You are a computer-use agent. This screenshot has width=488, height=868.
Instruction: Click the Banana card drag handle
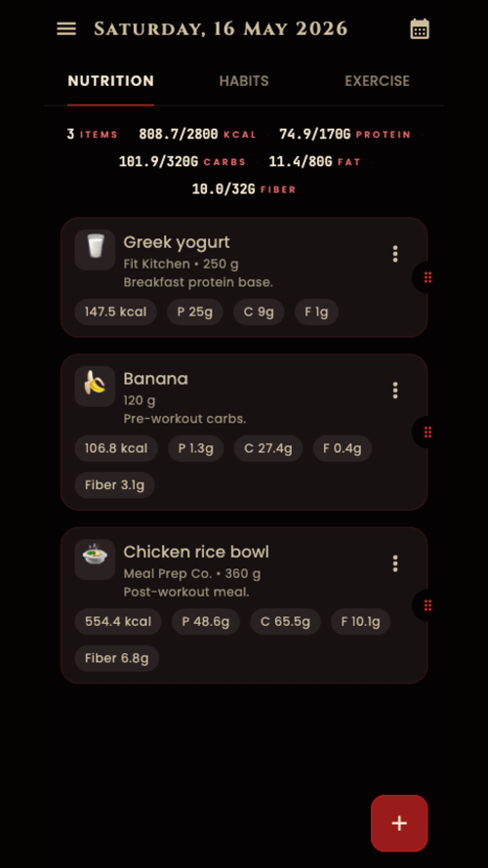pyautogui.click(x=427, y=432)
